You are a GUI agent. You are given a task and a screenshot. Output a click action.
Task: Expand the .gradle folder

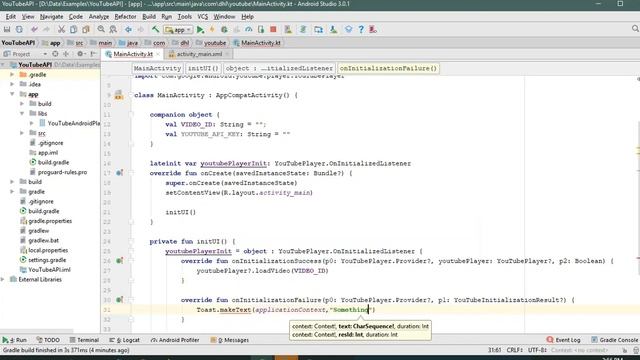[x=12, y=75]
